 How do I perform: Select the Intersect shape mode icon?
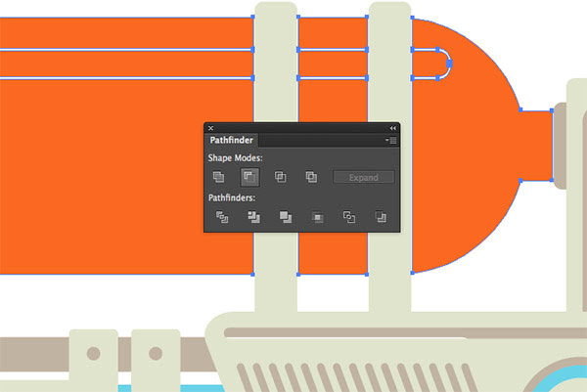(281, 177)
